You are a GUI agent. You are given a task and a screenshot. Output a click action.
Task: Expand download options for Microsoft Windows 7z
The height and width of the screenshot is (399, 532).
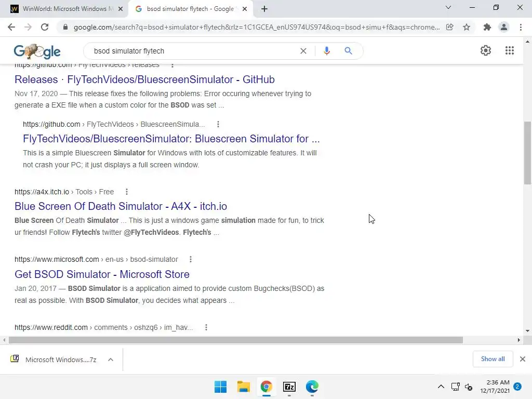(x=111, y=360)
